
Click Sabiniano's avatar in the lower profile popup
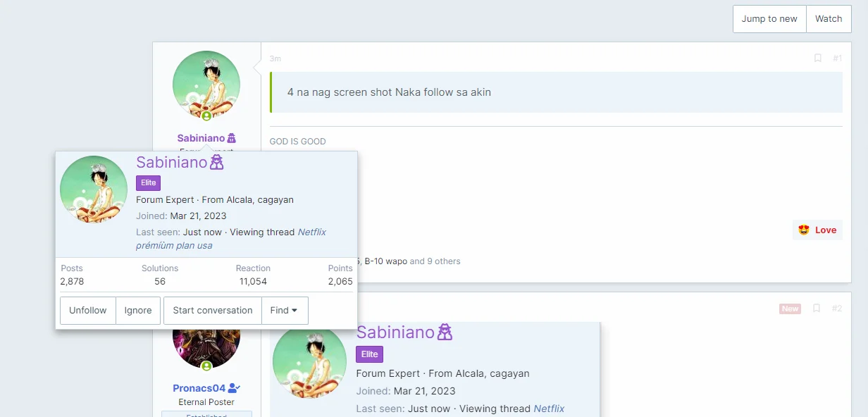click(309, 361)
